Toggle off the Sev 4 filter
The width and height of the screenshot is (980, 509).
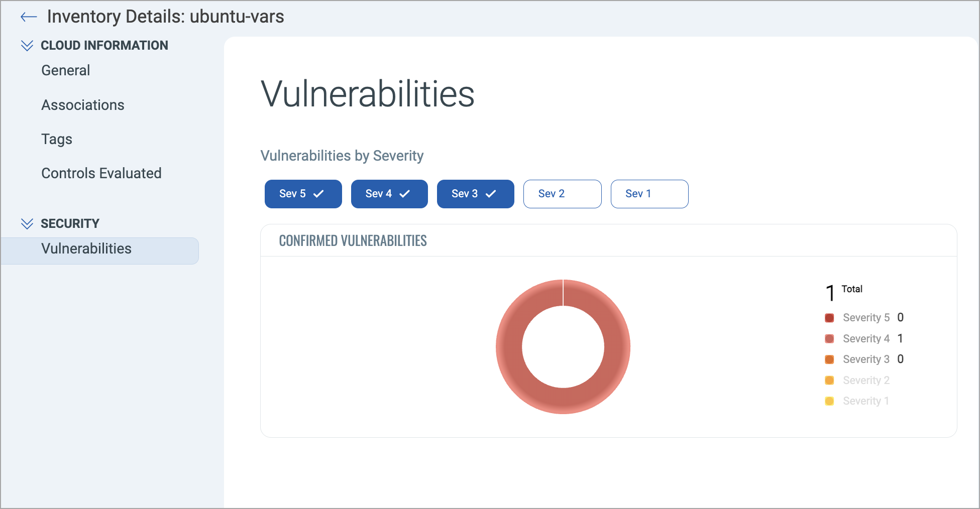pos(389,194)
